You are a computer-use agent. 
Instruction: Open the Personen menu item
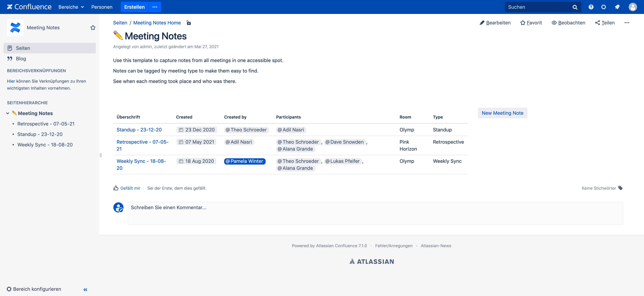[102, 7]
